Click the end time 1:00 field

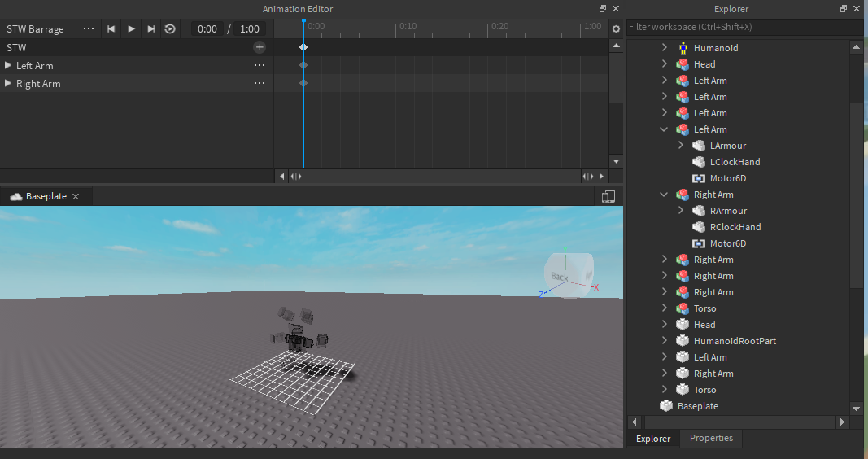point(250,28)
